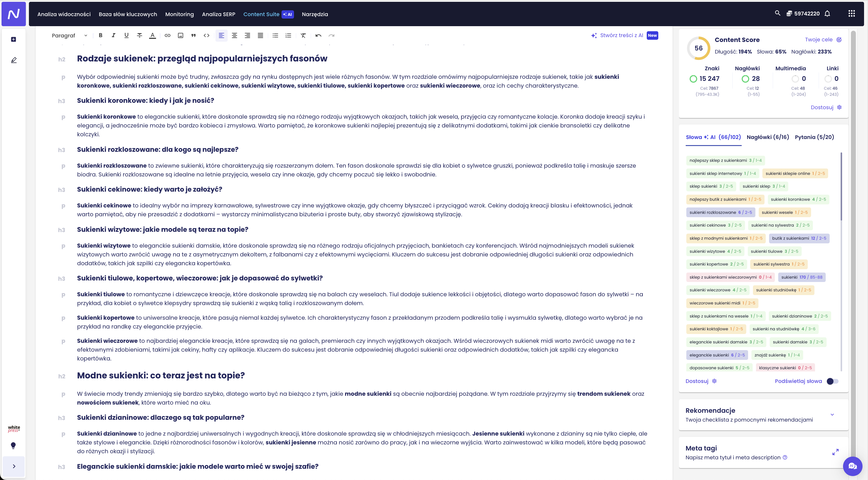
Task: Open the apps grid menu
Action: coord(852,13)
